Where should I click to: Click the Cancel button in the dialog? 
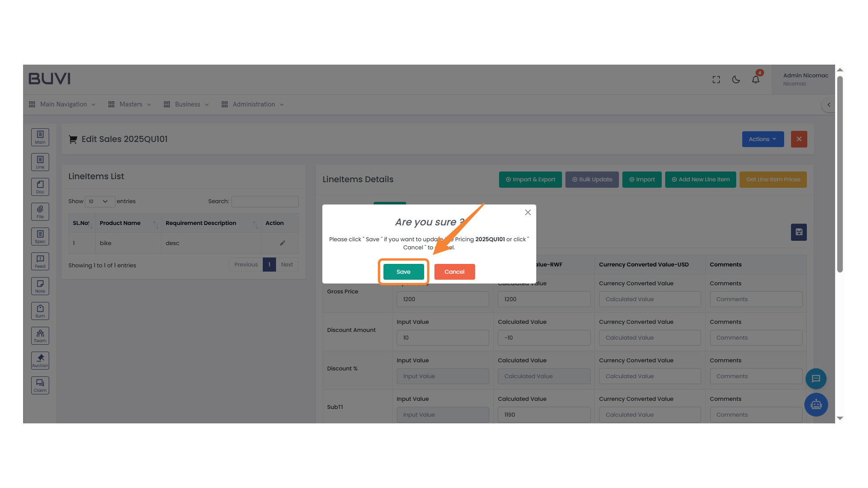click(454, 272)
